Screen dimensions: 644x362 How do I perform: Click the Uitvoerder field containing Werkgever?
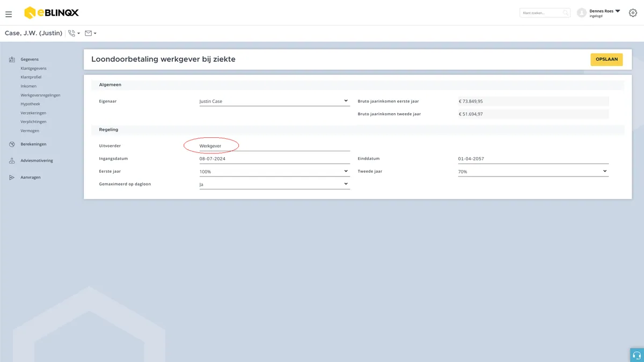(274, 146)
